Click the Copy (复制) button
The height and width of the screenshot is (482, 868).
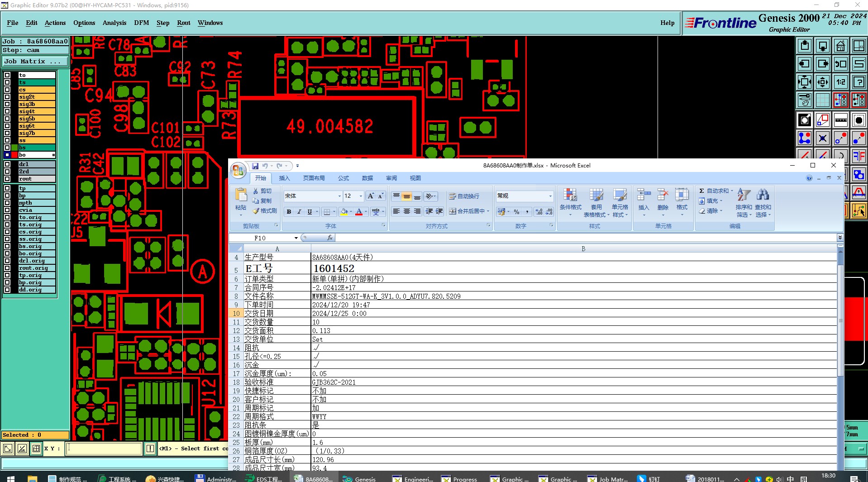coord(262,201)
